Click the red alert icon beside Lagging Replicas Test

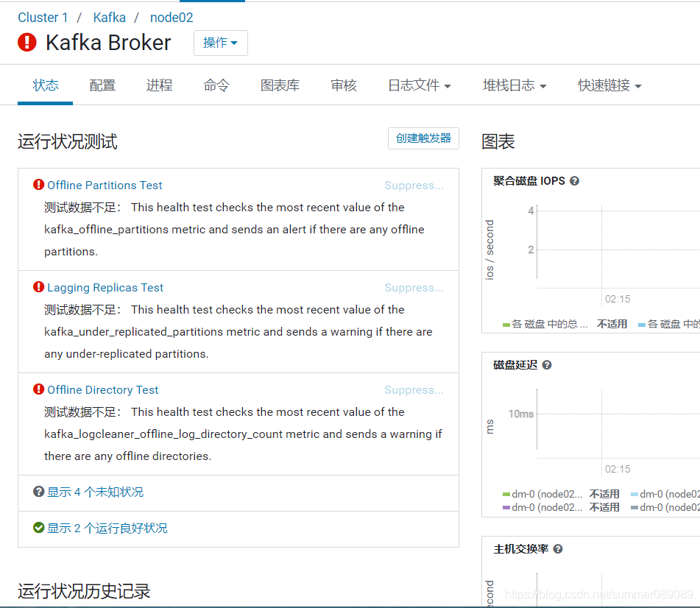39,286
